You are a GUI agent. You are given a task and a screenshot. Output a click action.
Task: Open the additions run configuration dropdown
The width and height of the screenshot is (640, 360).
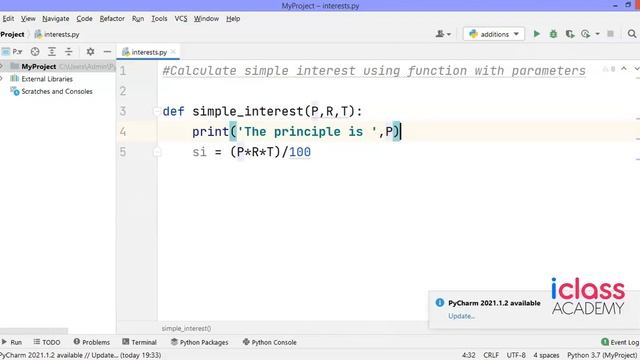point(494,34)
